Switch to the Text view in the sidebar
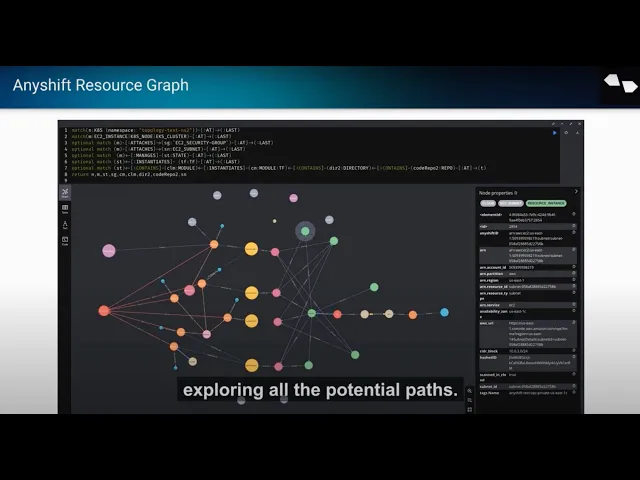The height and width of the screenshot is (480, 640). 65,225
